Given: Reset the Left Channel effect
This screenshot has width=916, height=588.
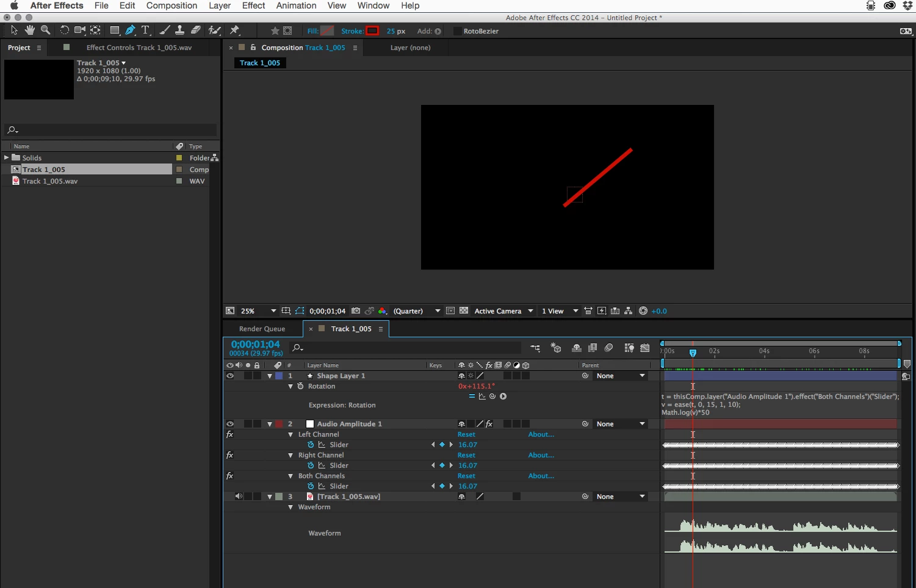Looking at the screenshot, I should (x=466, y=434).
